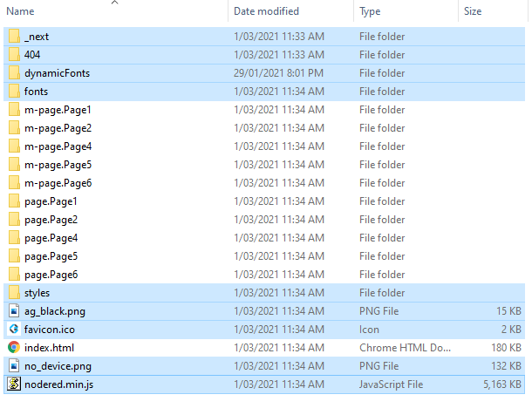Select the ag_black.png image file icon

pyautogui.click(x=14, y=311)
